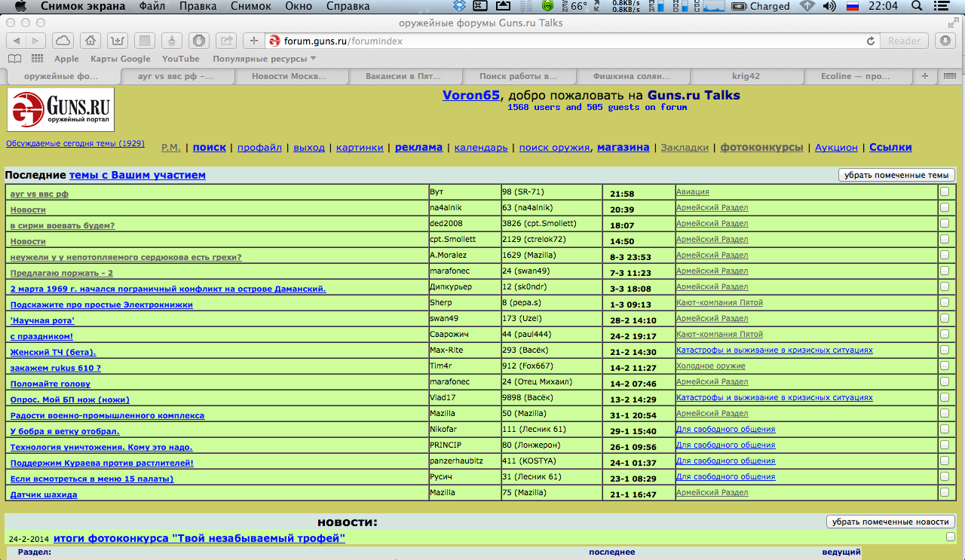Open the 'Карты Google' bookmark

pos(121,59)
